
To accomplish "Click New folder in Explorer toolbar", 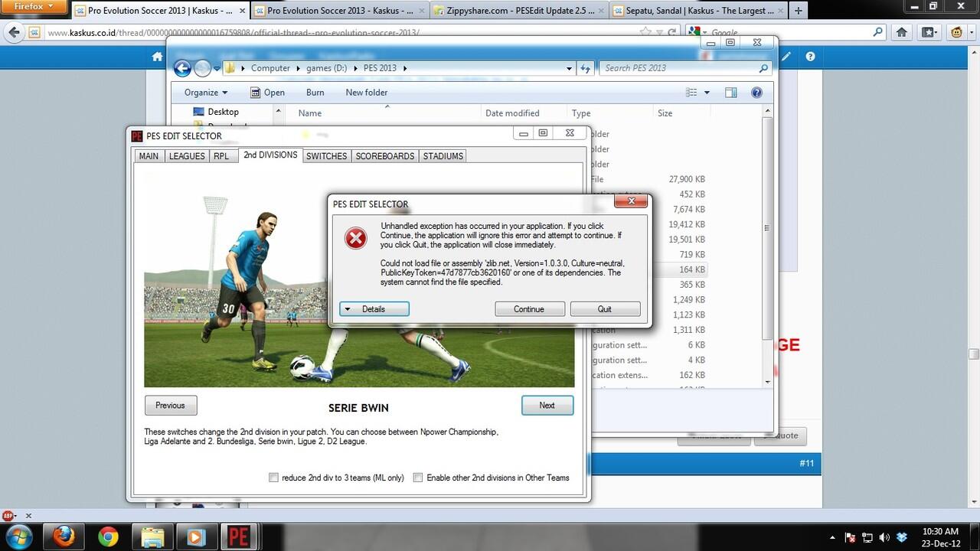I will point(366,93).
